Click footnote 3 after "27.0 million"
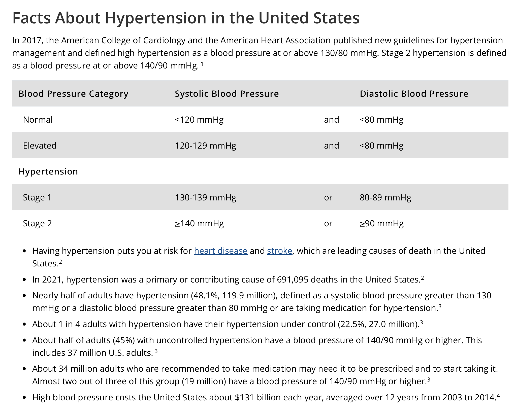515x420 pixels. [x=421, y=322]
